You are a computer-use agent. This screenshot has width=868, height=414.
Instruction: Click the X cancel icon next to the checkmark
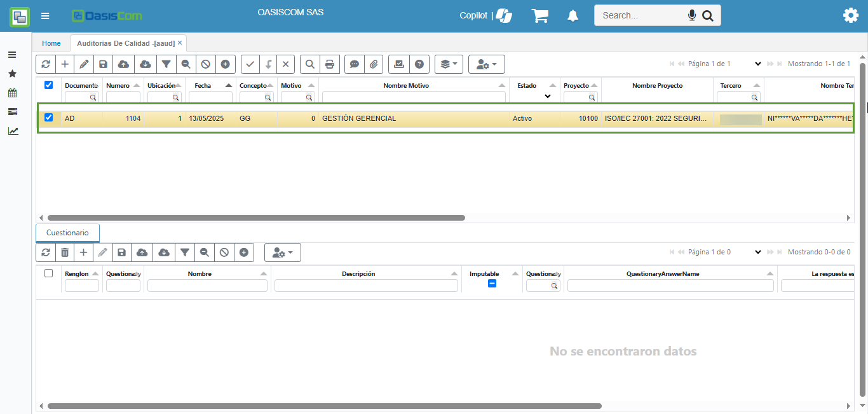[286, 64]
